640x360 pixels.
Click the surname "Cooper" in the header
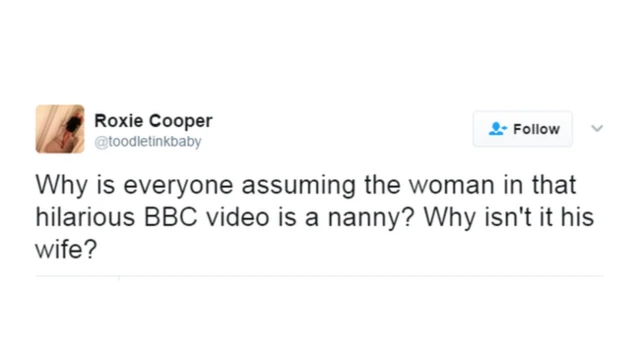point(180,121)
